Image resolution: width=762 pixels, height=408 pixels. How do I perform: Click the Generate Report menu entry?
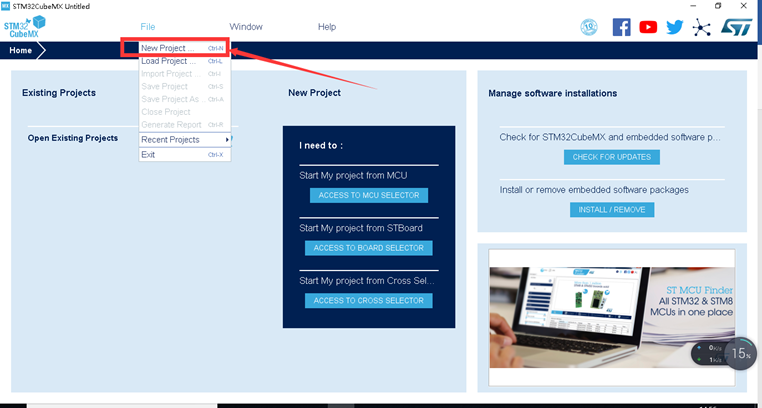[185, 125]
